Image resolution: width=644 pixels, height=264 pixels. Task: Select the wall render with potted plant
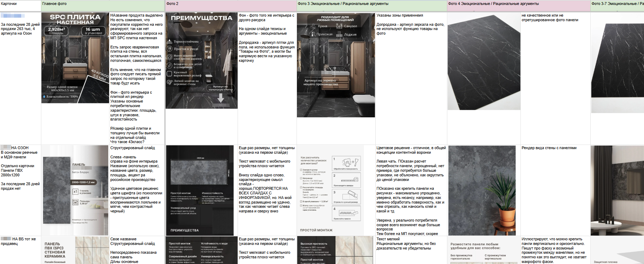(x=484, y=190)
